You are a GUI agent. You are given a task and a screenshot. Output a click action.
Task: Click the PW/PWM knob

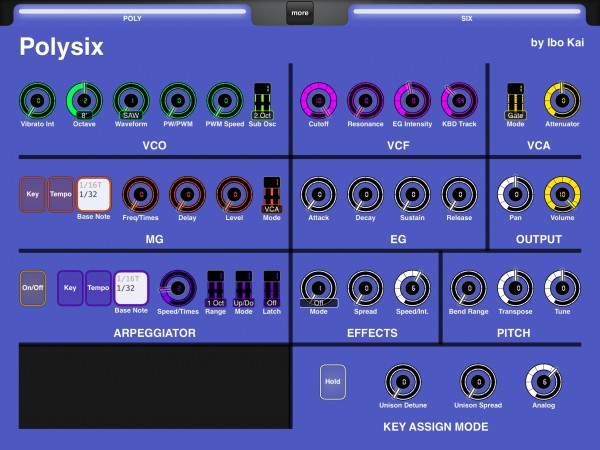[178, 101]
